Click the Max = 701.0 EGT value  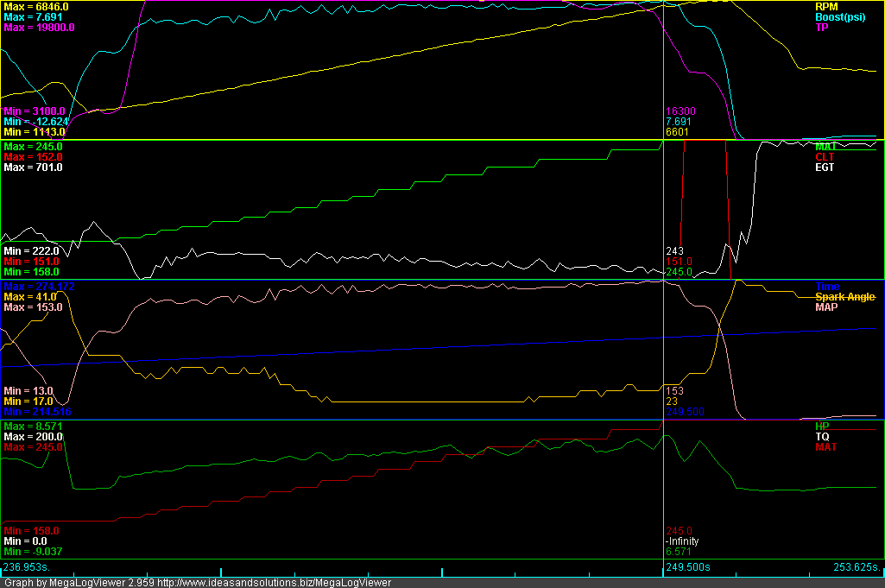(33, 168)
